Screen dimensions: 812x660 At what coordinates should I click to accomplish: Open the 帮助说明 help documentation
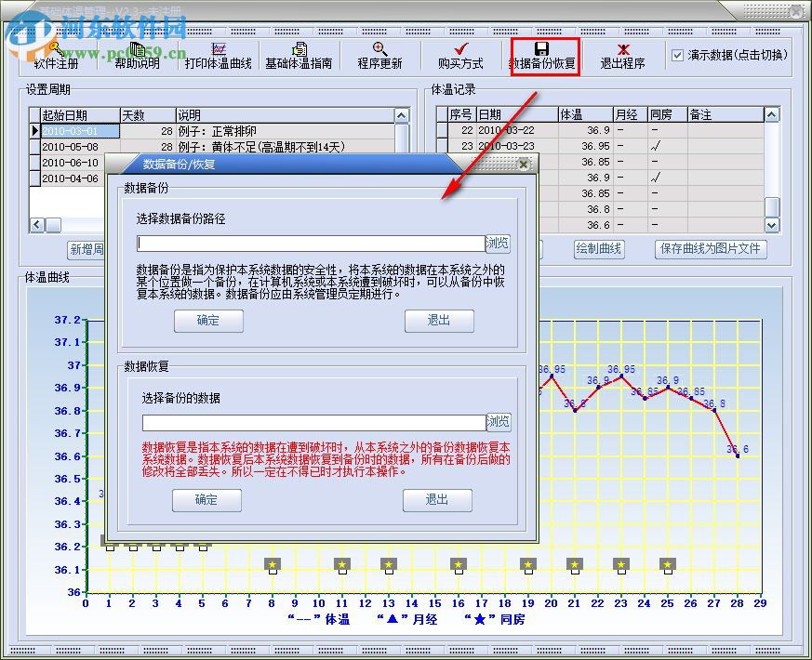pyautogui.click(x=136, y=56)
